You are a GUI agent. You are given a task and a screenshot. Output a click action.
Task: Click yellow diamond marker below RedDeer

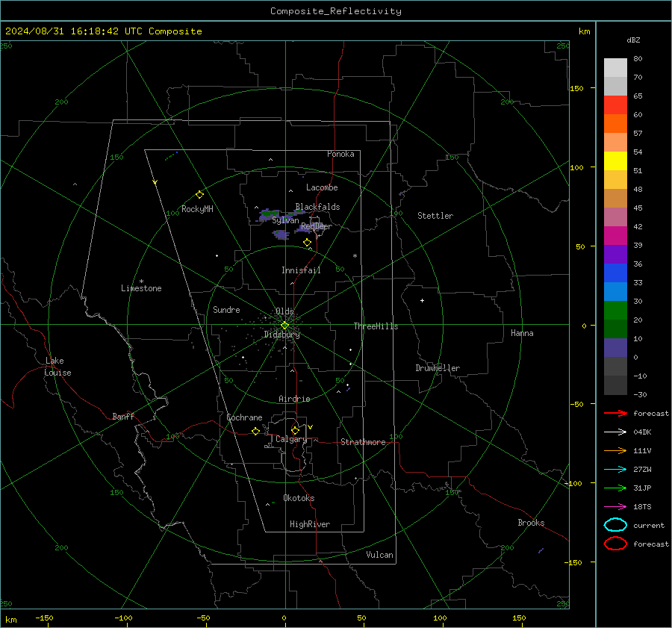[x=307, y=243]
